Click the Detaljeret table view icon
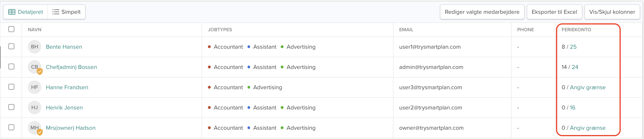This screenshot has width=644, height=139. [x=12, y=12]
